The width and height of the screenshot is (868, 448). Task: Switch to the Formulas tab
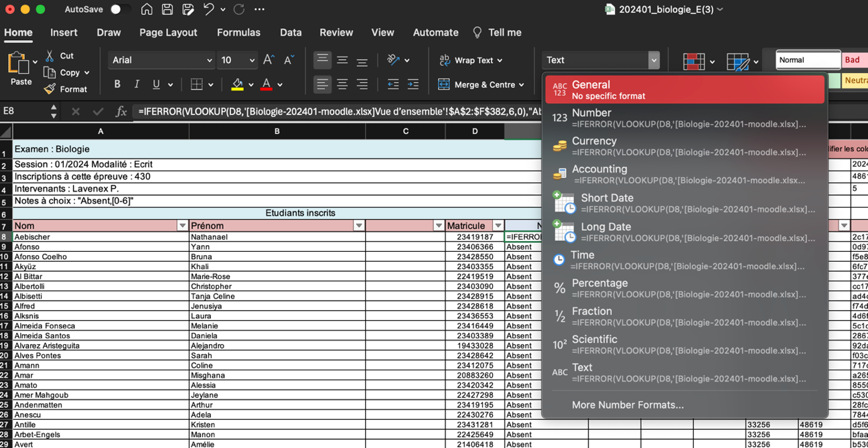click(238, 32)
